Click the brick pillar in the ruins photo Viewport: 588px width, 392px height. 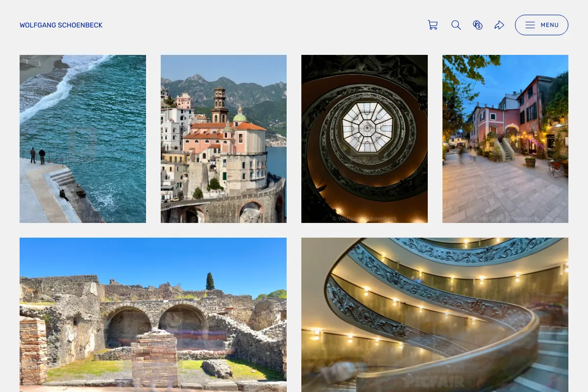coord(154,359)
